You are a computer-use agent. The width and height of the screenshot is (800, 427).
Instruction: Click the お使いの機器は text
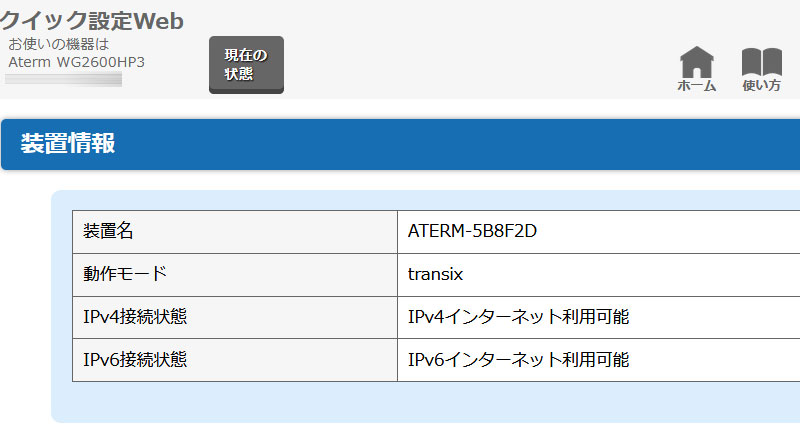[59, 44]
